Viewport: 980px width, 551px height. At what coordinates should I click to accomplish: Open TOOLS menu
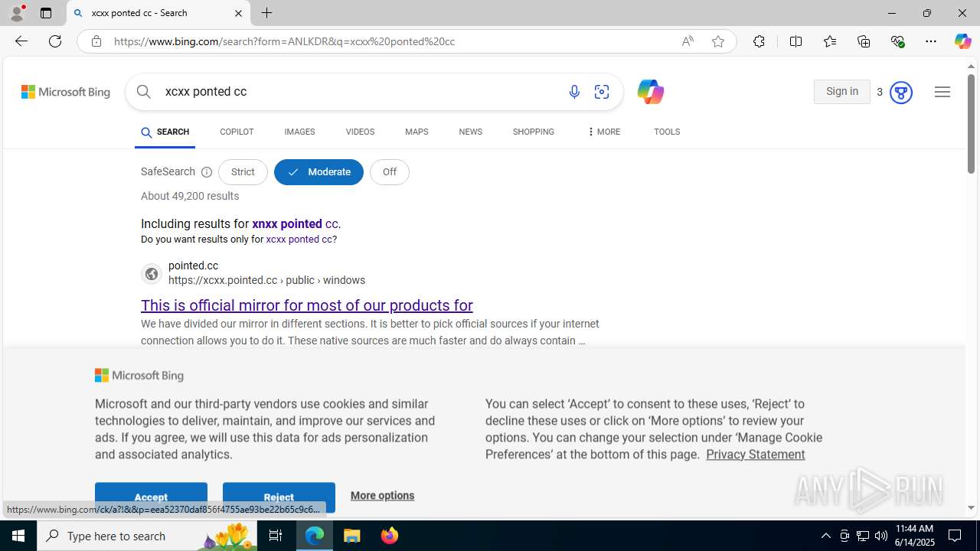(667, 132)
